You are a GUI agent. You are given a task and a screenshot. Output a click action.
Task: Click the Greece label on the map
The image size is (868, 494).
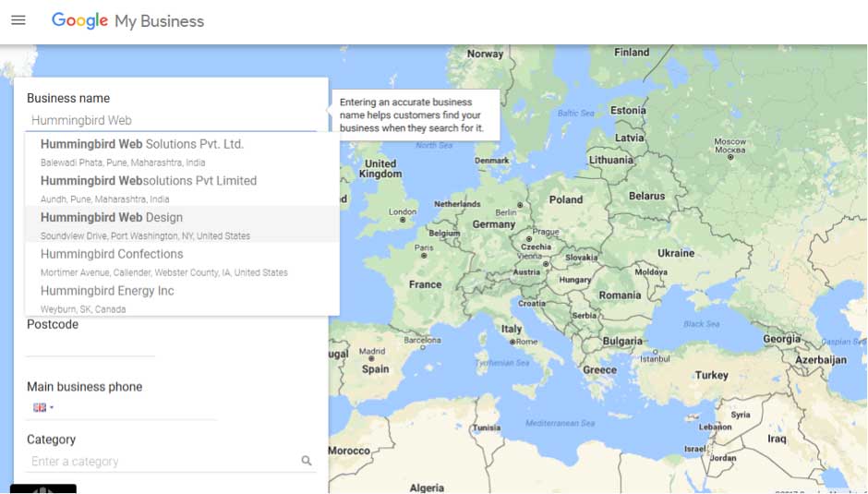tap(599, 370)
